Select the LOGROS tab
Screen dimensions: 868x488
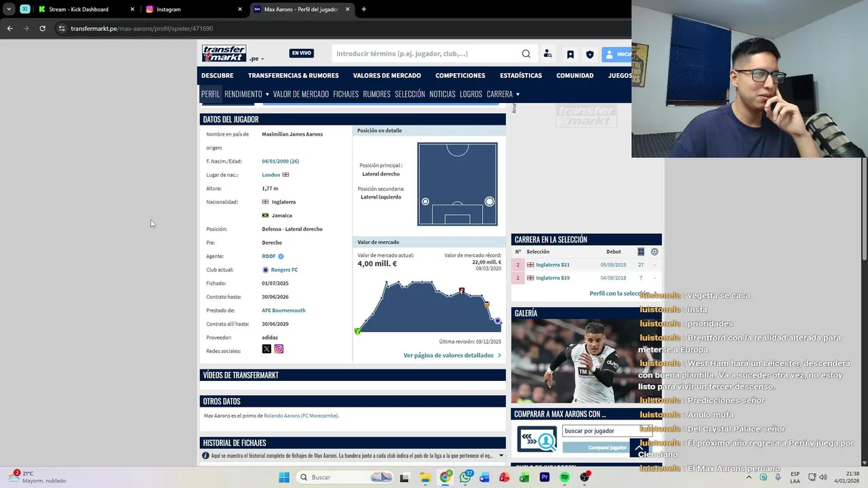(x=471, y=94)
